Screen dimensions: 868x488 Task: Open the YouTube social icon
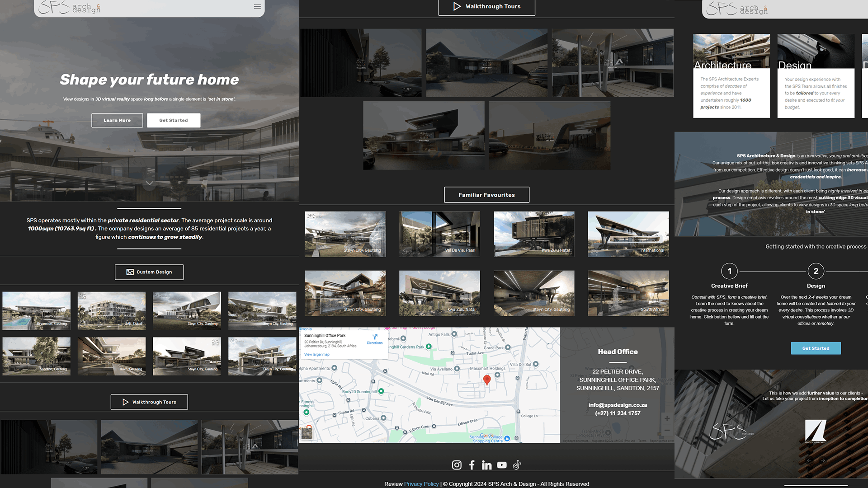point(502,465)
